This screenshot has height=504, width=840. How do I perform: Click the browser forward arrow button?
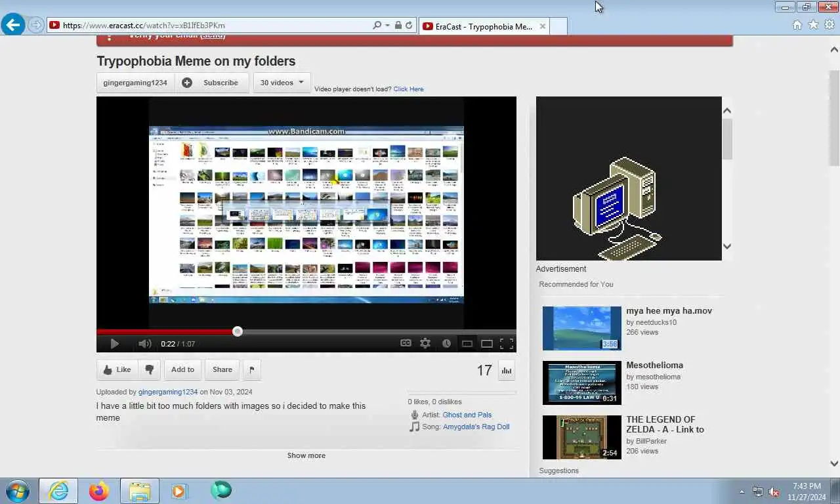[36, 25]
